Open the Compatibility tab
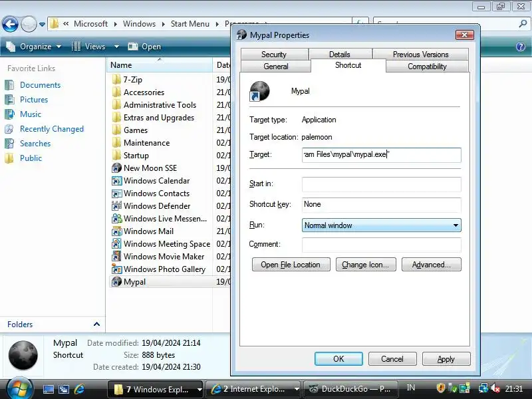Viewport: 532px width, 399px height. [427, 66]
